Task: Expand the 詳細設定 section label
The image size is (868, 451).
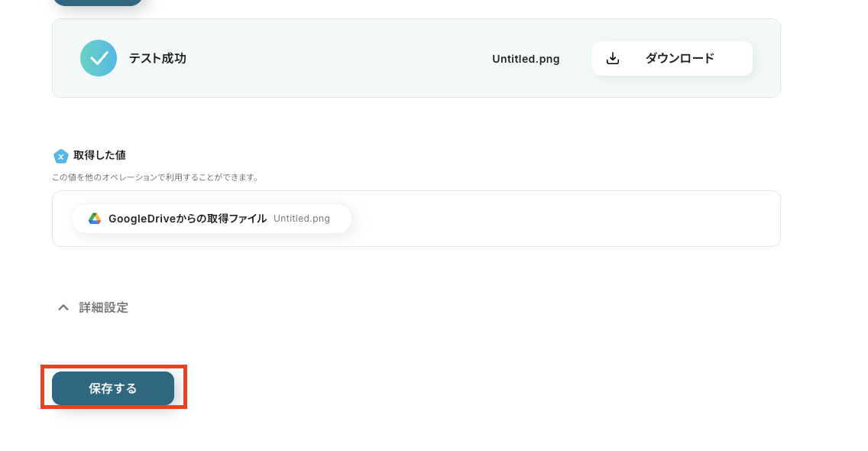Action: coord(104,307)
